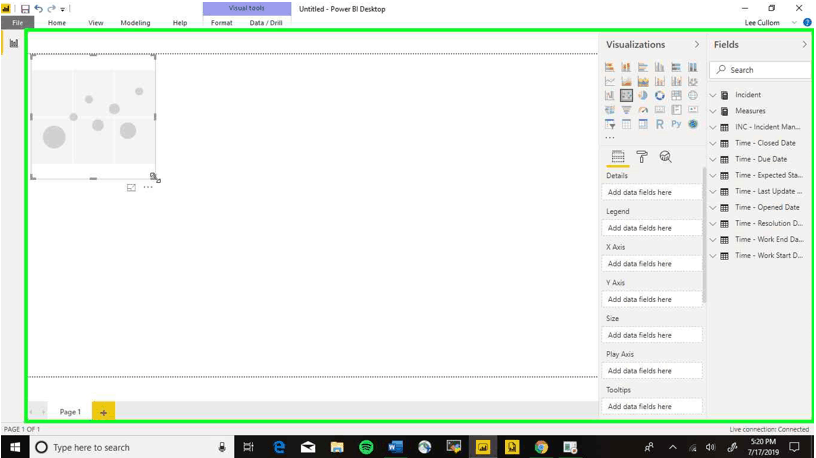Expand the Time - Opened Date table
Viewport: 816px width, 458px height.
coord(713,208)
